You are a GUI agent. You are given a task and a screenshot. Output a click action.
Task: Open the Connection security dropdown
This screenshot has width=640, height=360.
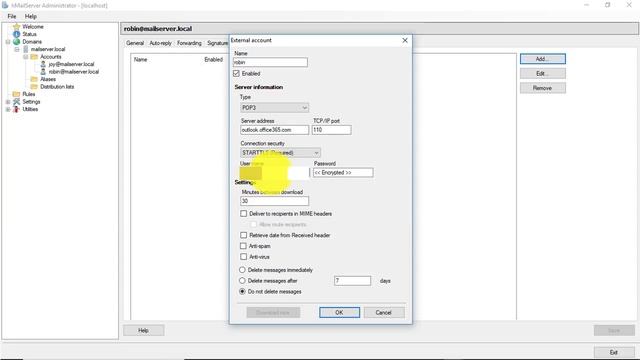(x=280, y=153)
